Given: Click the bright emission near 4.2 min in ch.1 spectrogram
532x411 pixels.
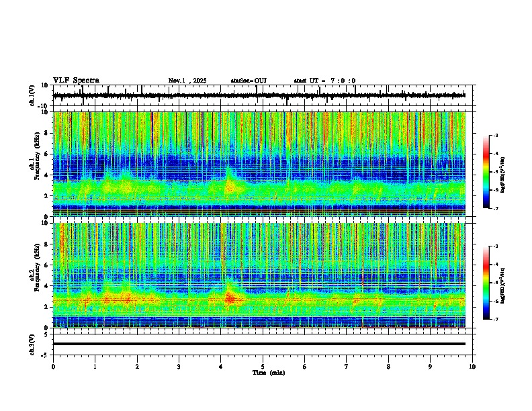Looking at the screenshot, I should pyautogui.click(x=230, y=186).
